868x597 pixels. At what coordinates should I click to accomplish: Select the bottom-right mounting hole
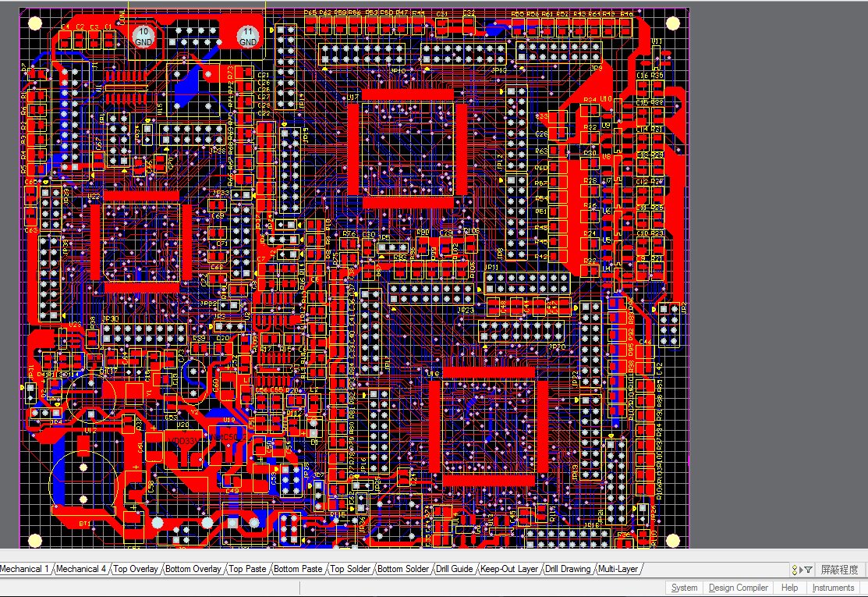[x=672, y=540]
